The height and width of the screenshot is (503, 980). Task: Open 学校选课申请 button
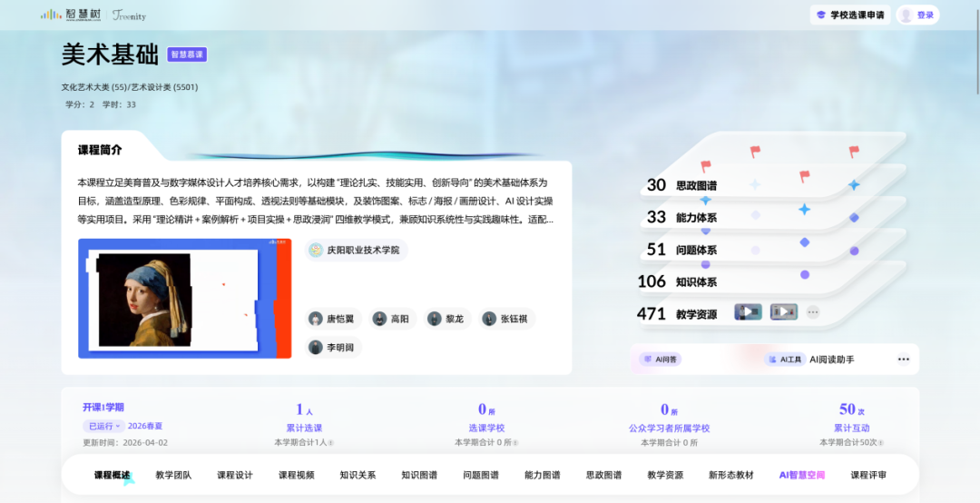coord(850,15)
